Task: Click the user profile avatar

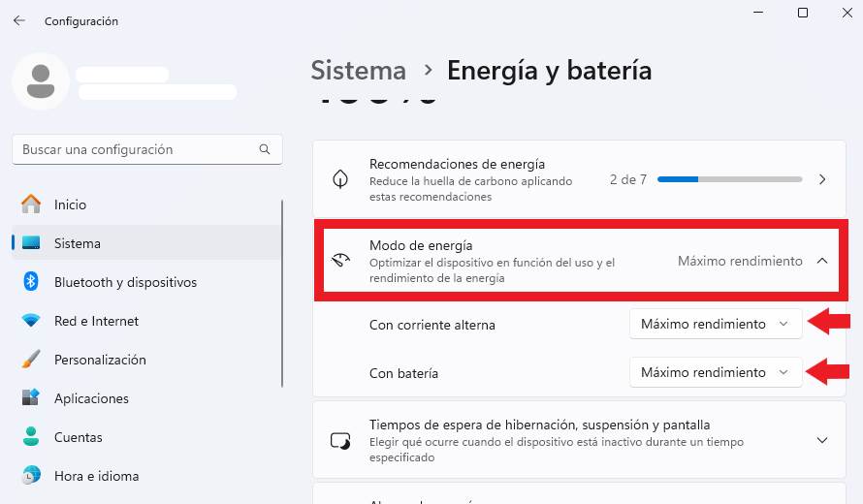Action: pos(41,81)
